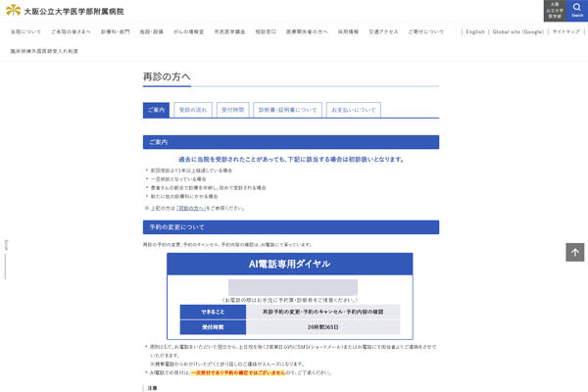Open がんの情報室 menu
This screenshot has width=588, height=392.
[x=188, y=32]
